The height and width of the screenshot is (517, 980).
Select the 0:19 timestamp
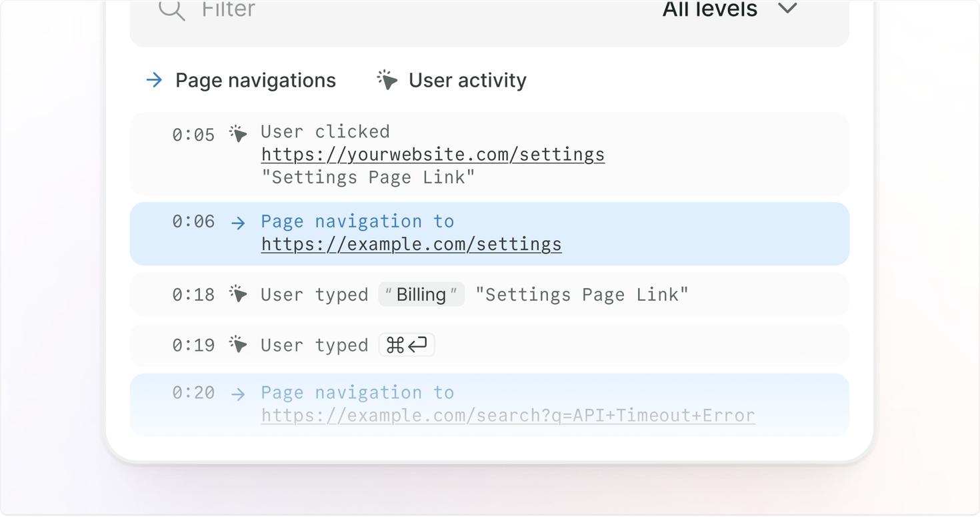(193, 345)
